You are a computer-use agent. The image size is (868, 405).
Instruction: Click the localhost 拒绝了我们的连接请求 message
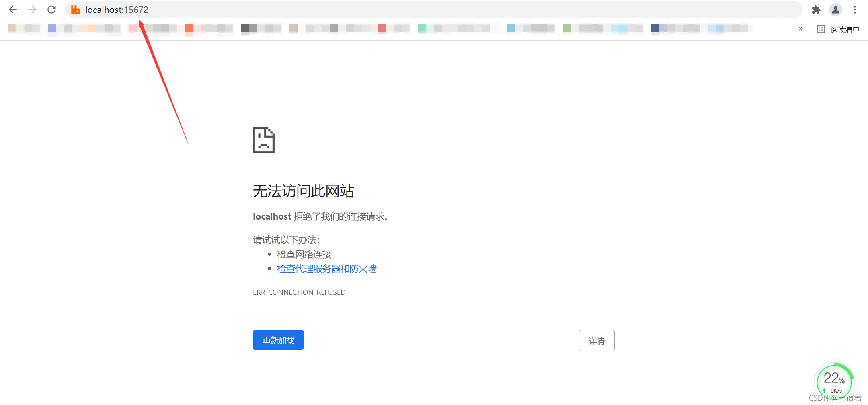tap(321, 216)
